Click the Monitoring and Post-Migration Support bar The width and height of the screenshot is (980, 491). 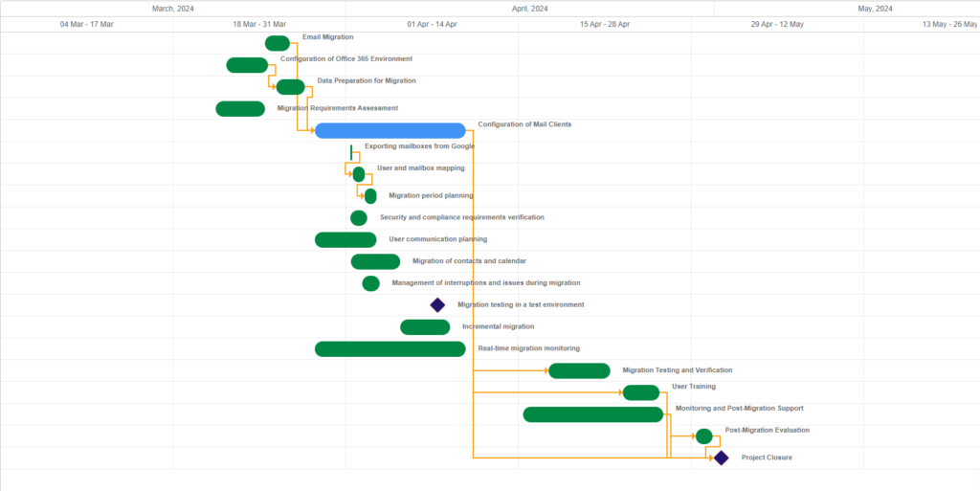click(593, 414)
